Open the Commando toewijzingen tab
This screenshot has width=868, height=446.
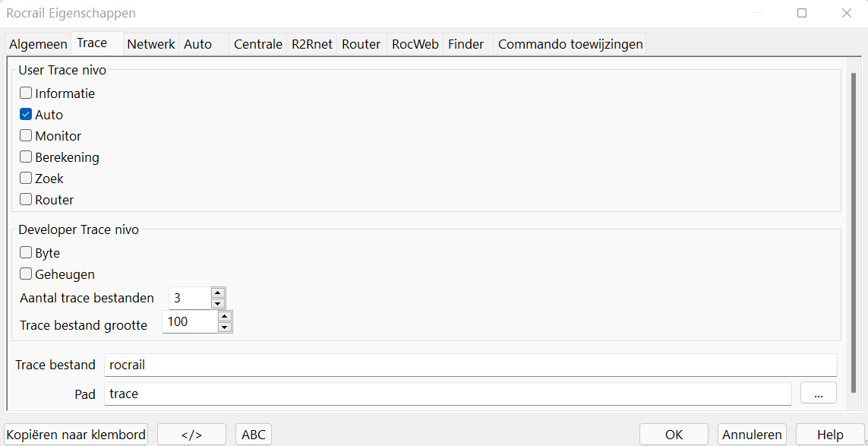click(x=570, y=44)
